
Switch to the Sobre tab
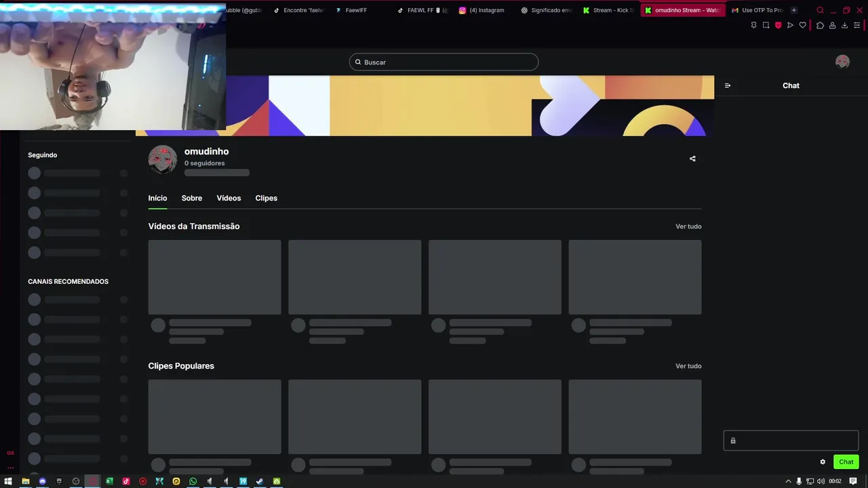click(x=192, y=198)
